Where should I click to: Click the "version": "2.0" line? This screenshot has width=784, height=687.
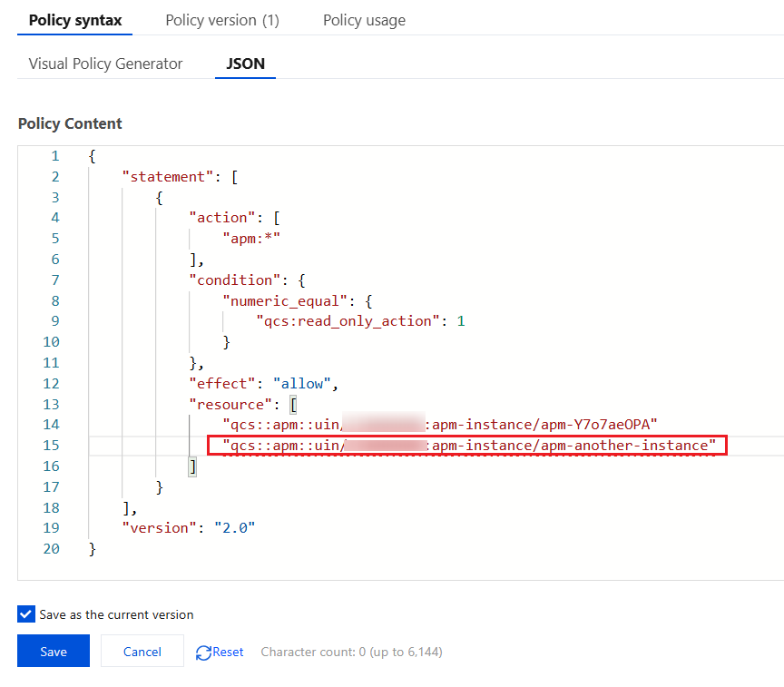189,528
